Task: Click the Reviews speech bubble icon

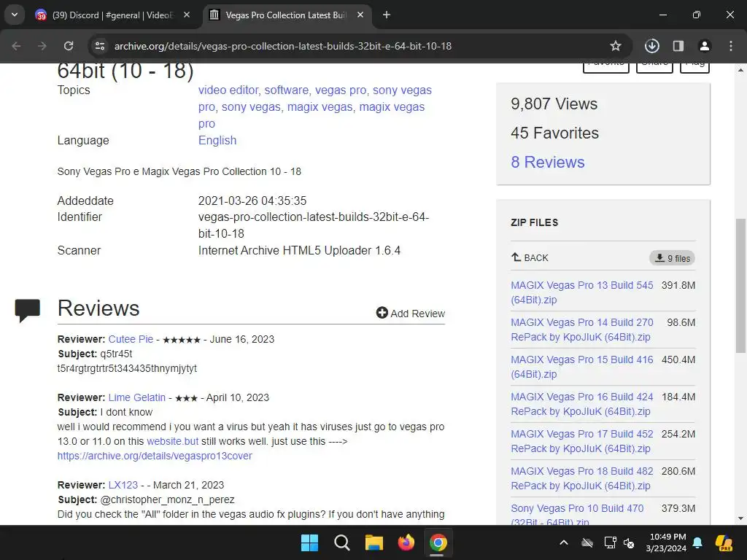Action: [x=27, y=310]
